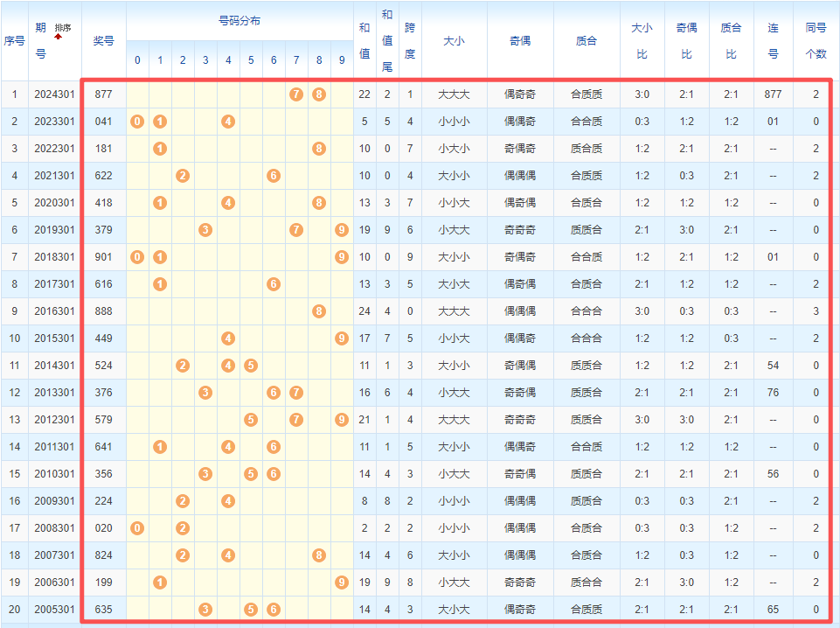Click orange ball 0 in row 2008301

(137, 528)
